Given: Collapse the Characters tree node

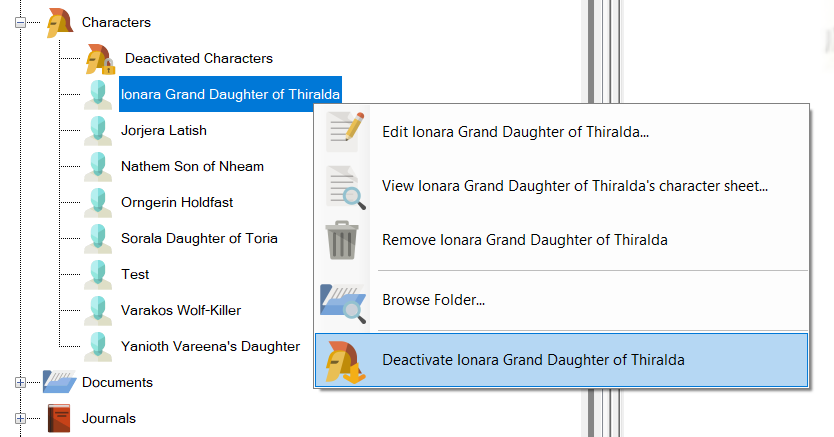Looking at the screenshot, I should (x=21, y=22).
